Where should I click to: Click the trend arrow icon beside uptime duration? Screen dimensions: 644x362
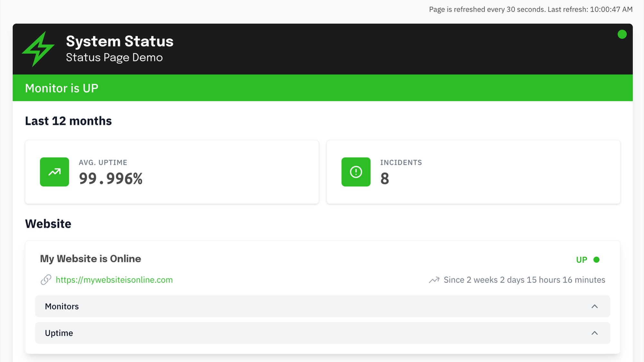point(434,280)
